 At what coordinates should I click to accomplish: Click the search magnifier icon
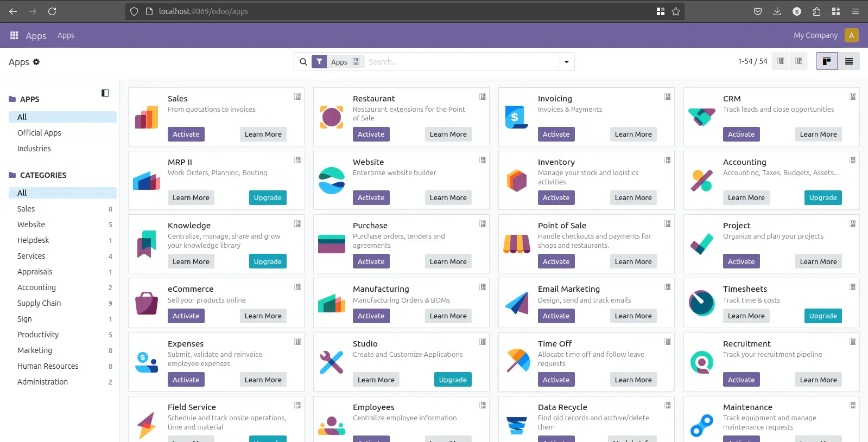[303, 62]
